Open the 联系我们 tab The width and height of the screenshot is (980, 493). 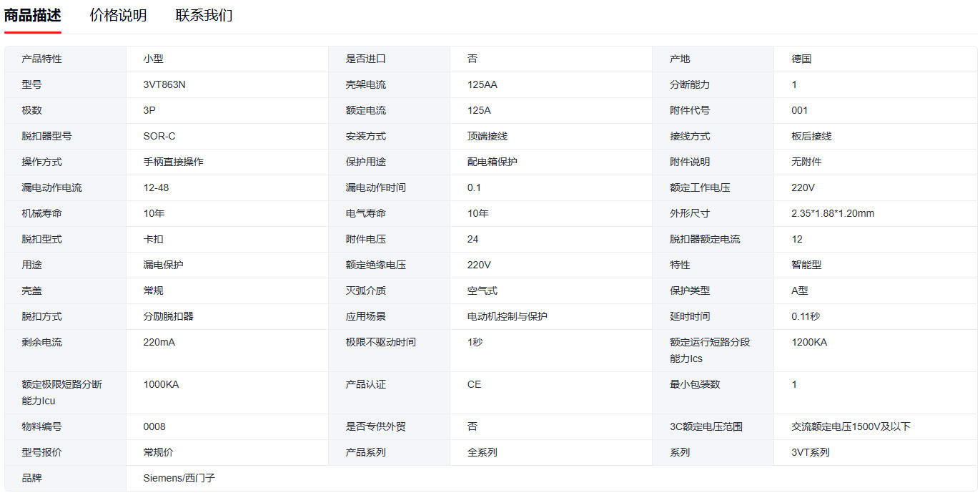[204, 16]
